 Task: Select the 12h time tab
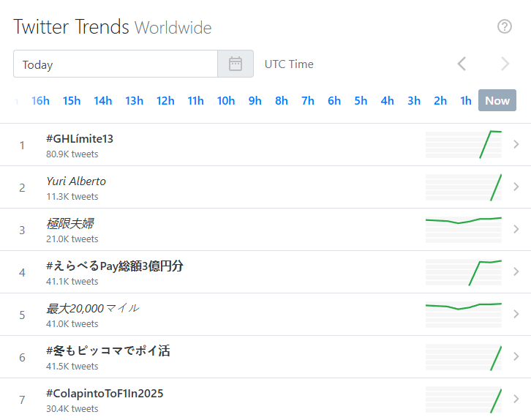(165, 100)
